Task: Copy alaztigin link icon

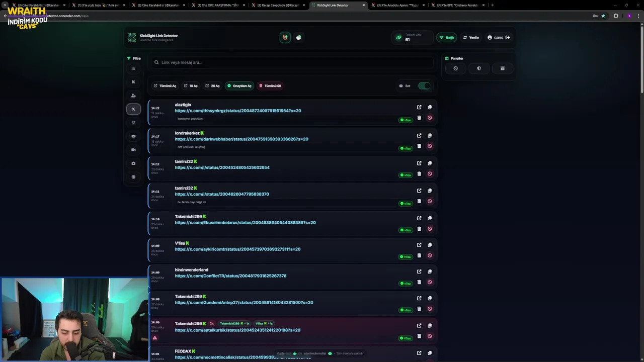Action: click(x=430, y=107)
